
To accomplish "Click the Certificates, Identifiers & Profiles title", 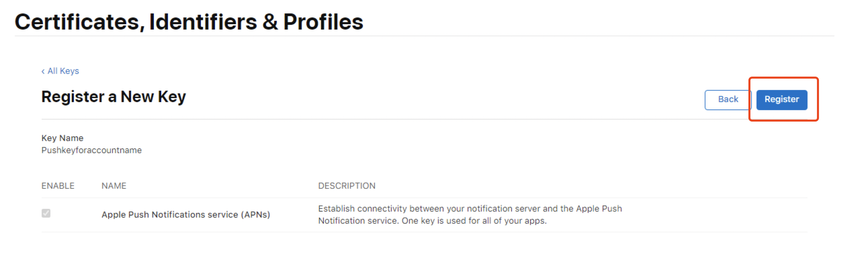I will pyautogui.click(x=189, y=22).
